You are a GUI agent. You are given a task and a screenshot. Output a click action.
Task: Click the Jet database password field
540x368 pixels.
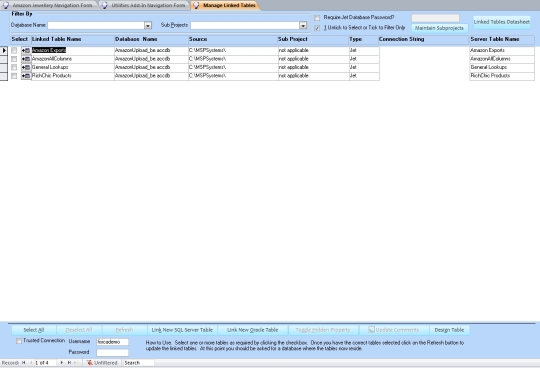(435, 18)
